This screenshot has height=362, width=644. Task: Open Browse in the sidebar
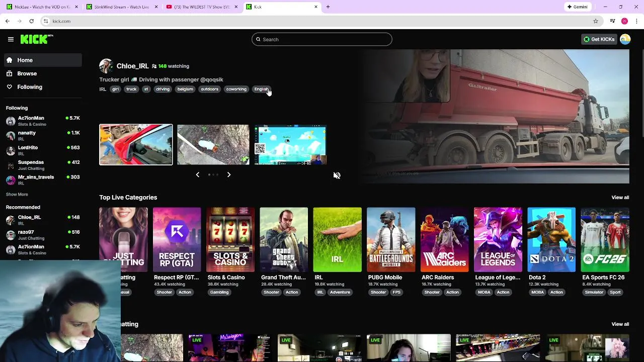pos(42,73)
